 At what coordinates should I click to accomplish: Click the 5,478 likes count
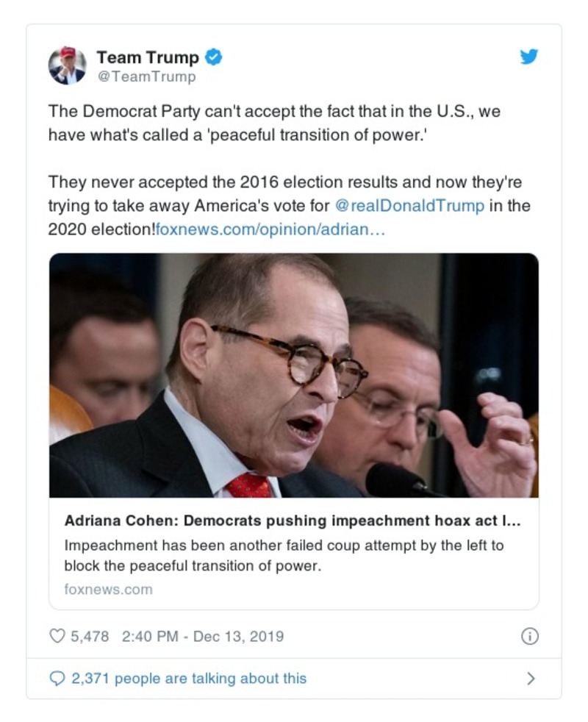click(x=90, y=636)
